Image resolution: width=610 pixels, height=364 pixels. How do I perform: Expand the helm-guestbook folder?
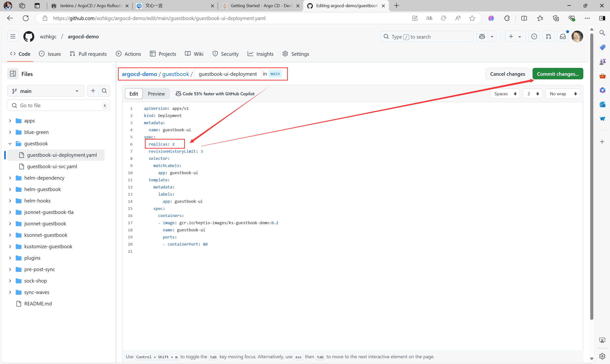tap(10, 189)
